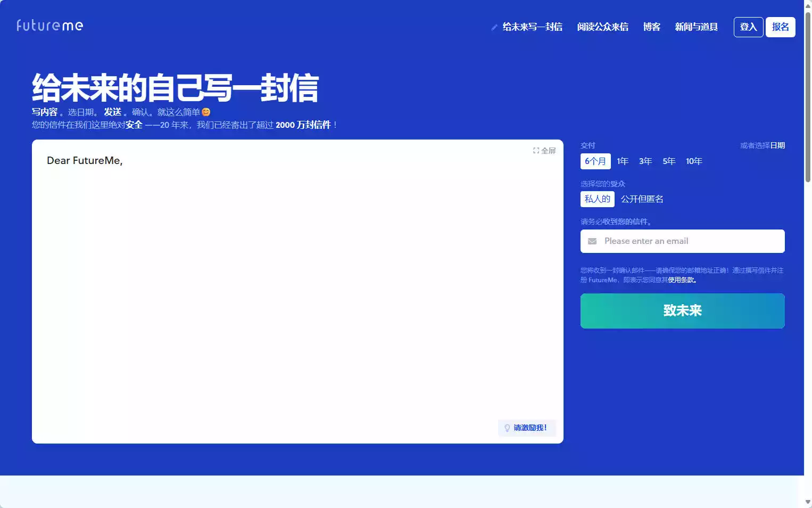The height and width of the screenshot is (508, 812).
Task: Select 10年 delivery option
Action: pos(694,161)
